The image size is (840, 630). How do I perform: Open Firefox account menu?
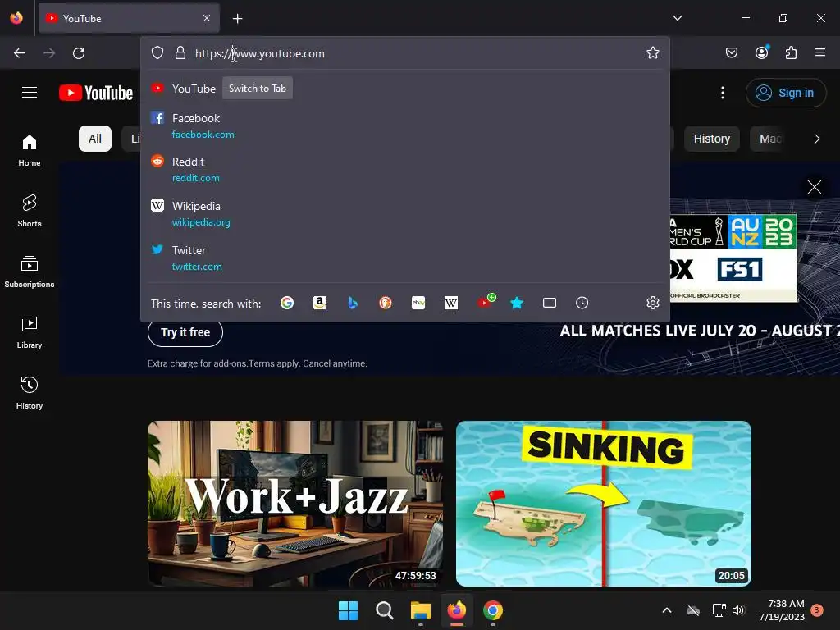[x=762, y=52]
